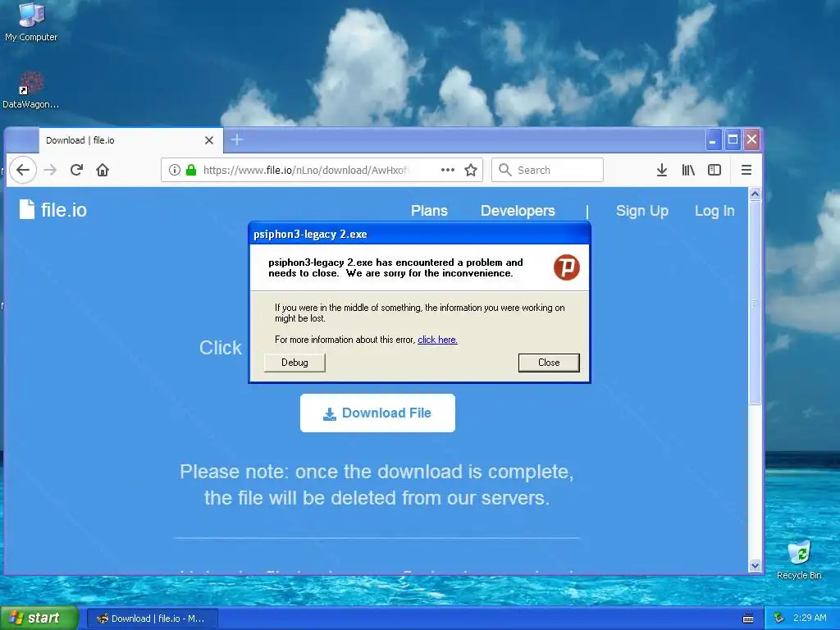Click the page scrollbar down arrow
The width and height of the screenshot is (840, 630).
755,565
